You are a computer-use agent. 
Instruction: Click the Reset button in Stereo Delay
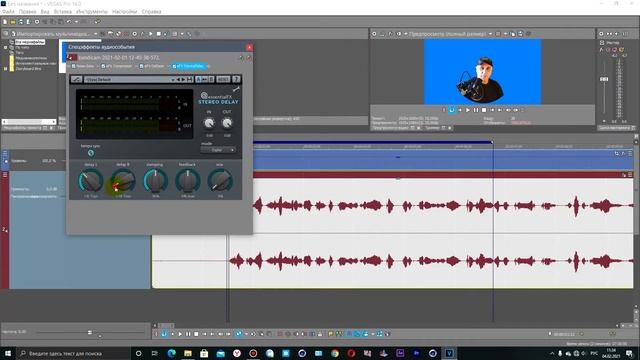(223, 80)
